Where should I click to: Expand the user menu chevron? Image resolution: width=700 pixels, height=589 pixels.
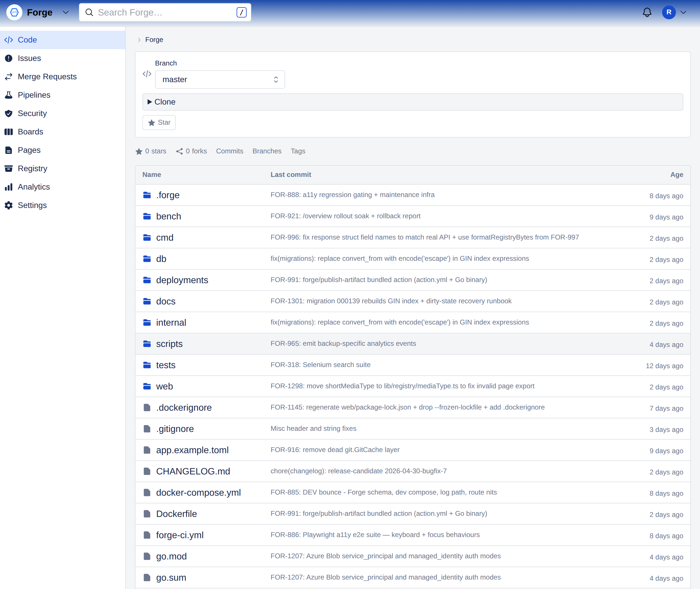tap(683, 12)
